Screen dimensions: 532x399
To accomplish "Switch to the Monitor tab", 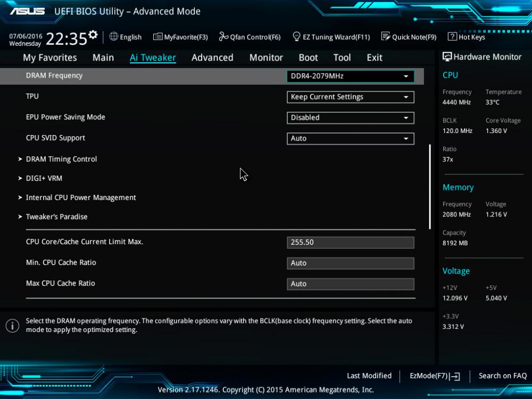I will pyautogui.click(x=266, y=57).
